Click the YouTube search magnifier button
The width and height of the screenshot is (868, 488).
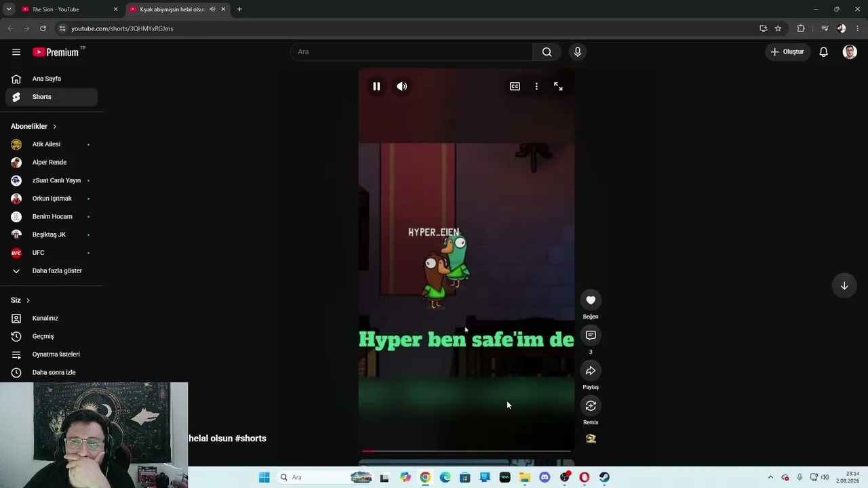click(547, 52)
